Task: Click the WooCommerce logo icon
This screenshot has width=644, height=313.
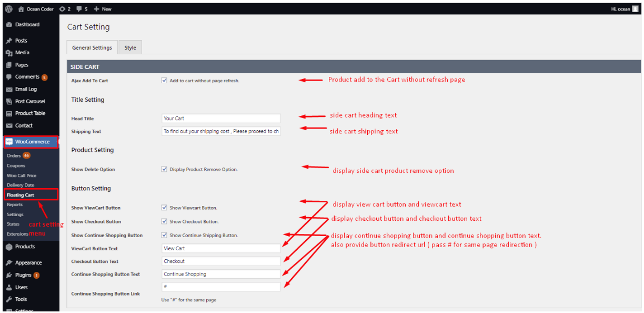Action: pyautogui.click(x=9, y=142)
